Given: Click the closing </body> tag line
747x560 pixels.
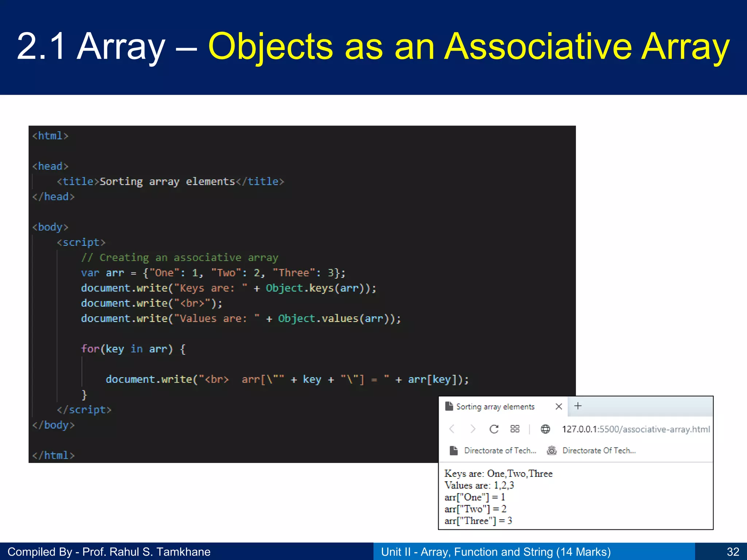Looking at the screenshot, I should pos(53,425).
